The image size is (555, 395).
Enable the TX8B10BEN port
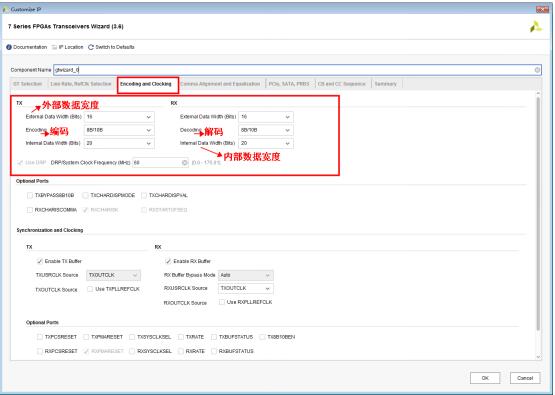[x=262, y=337]
